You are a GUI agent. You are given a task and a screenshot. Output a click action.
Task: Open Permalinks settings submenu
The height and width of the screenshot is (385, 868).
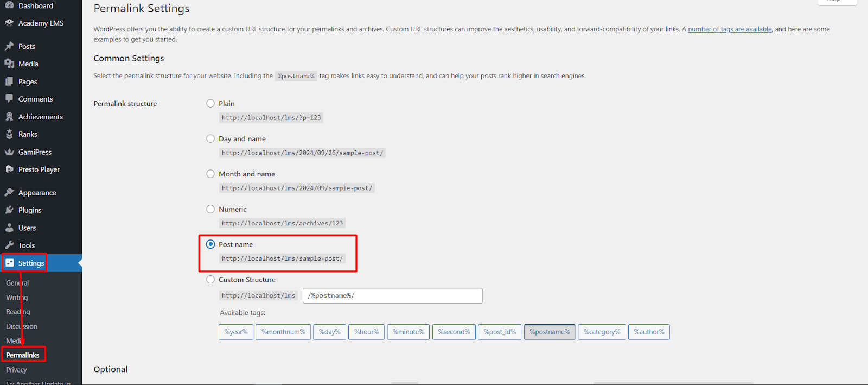[x=23, y=355]
